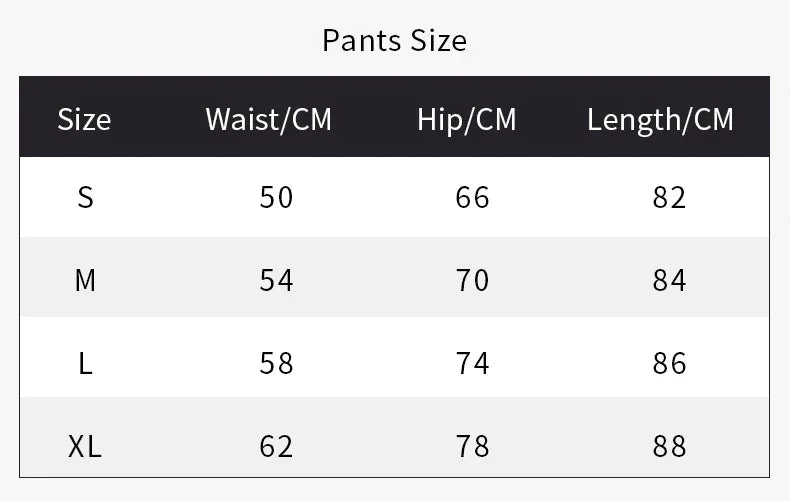Select hip value 74 in L row
The image size is (790, 501).
[x=472, y=363]
